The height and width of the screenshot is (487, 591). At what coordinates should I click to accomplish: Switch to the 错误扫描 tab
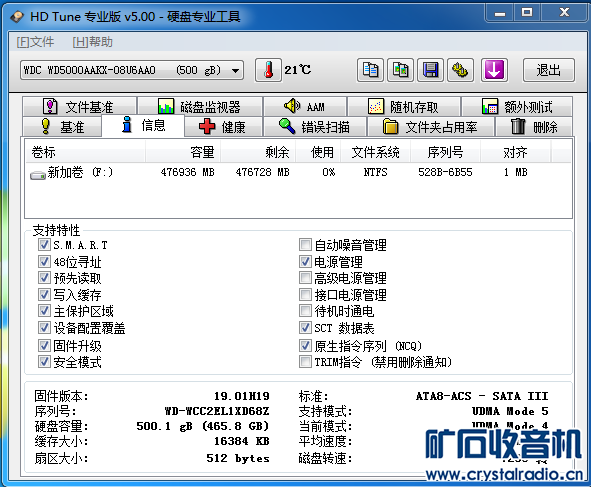tap(315, 127)
